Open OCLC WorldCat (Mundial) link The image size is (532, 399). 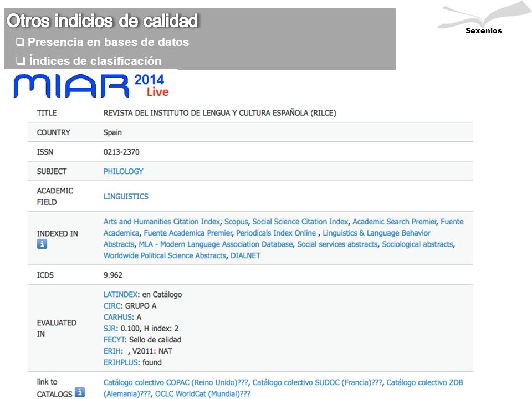[203, 394]
